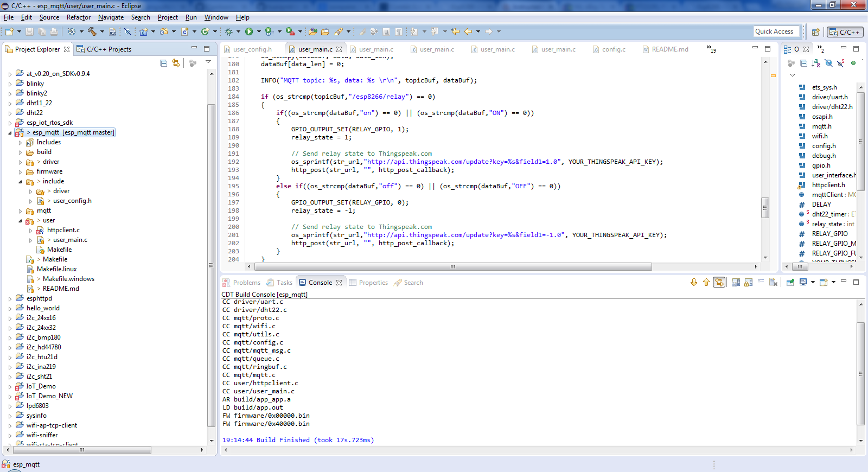This screenshot has width=868, height=472.
Task: Minimize the Project Explorer view
Action: (x=194, y=49)
